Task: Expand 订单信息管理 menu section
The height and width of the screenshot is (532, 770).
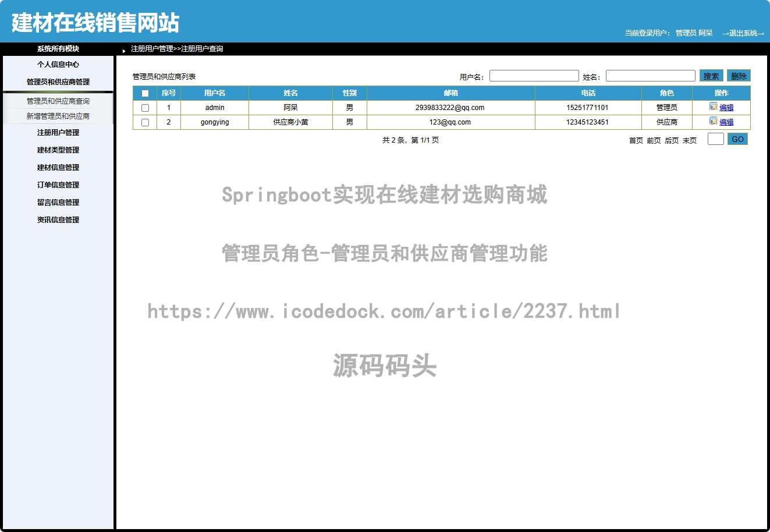Action: coord(58,185)
